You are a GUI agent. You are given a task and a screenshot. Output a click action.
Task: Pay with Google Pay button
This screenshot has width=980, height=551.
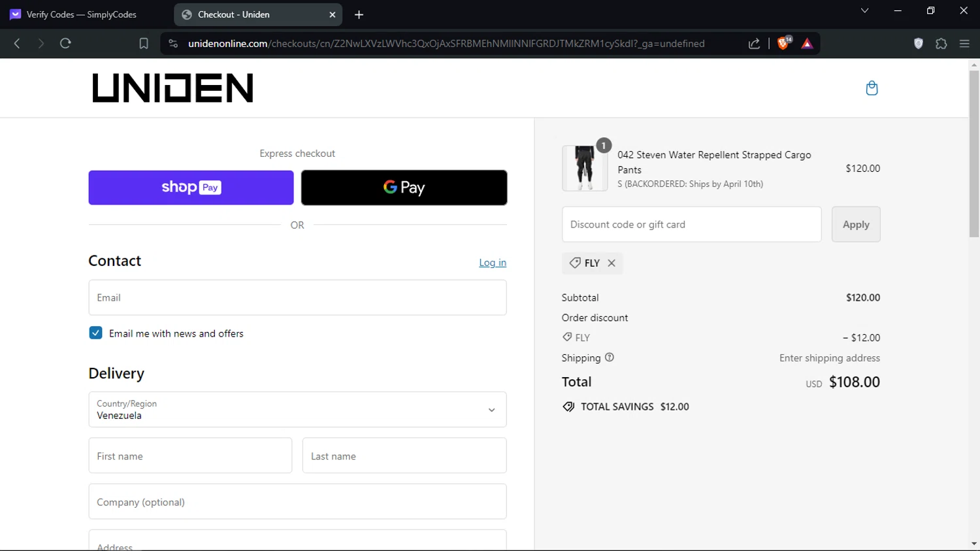(x=404, y=188)
